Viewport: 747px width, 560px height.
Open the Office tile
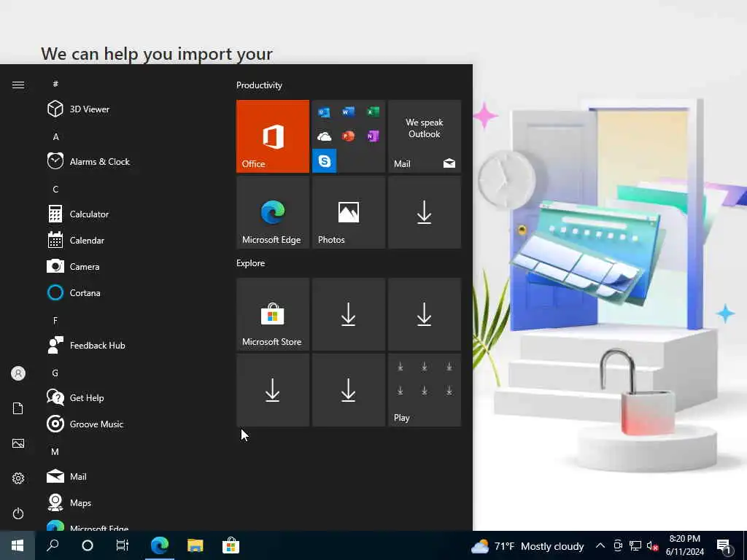pyautogui.click(x=273, y=136)
